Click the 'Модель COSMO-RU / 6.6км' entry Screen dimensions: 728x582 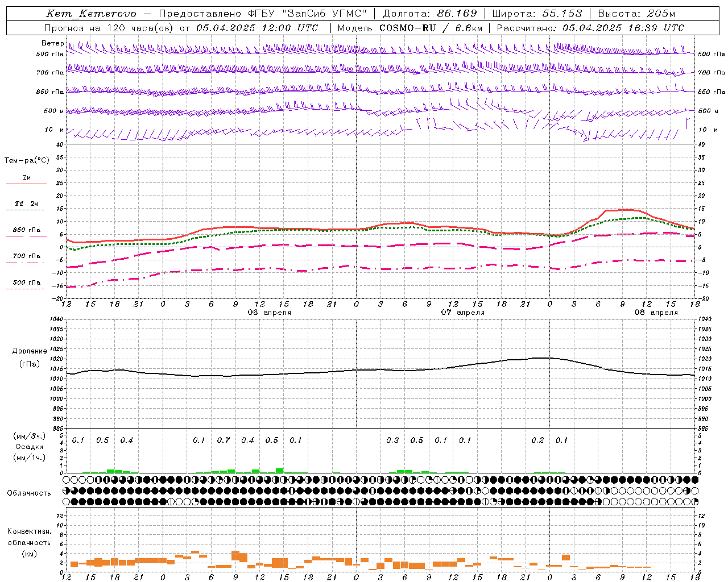(410, 28)
